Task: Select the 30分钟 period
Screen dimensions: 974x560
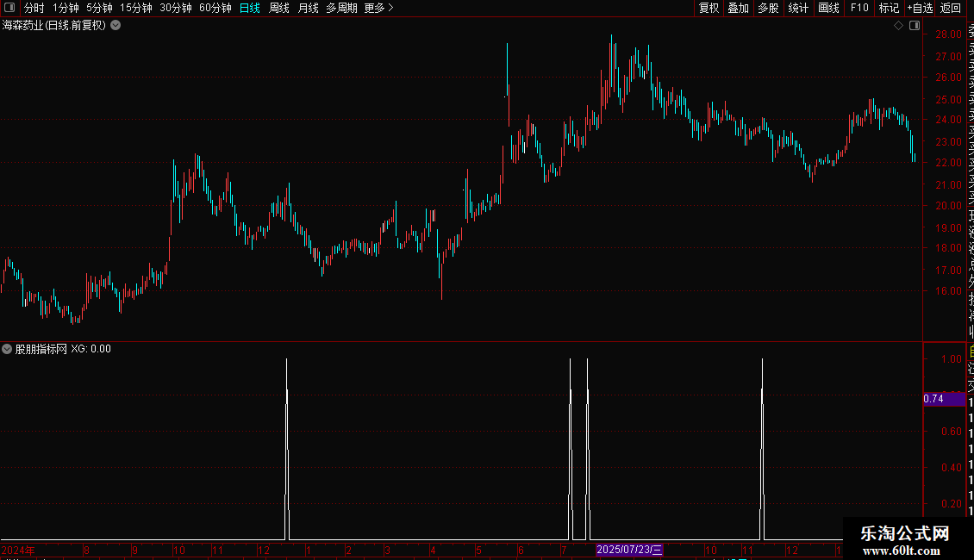Action: [x=176, y=8]
